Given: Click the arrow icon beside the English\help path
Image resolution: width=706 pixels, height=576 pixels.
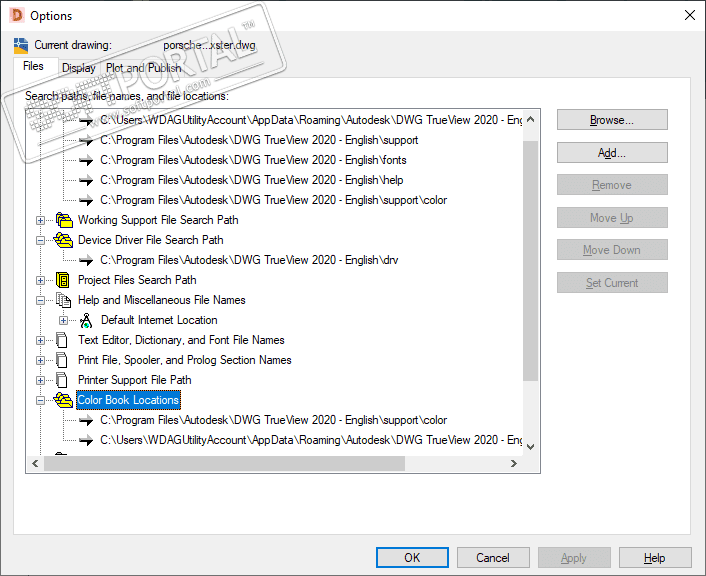Looking at the screenshot, I should 86,180.
